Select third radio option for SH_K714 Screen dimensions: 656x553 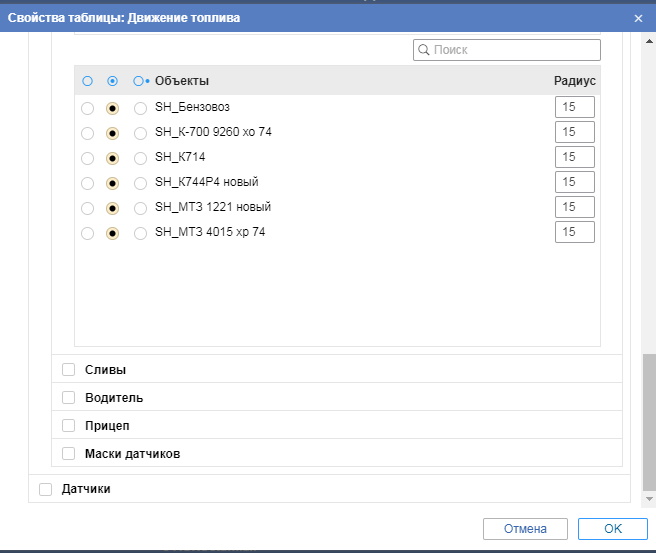pos(140,158)
